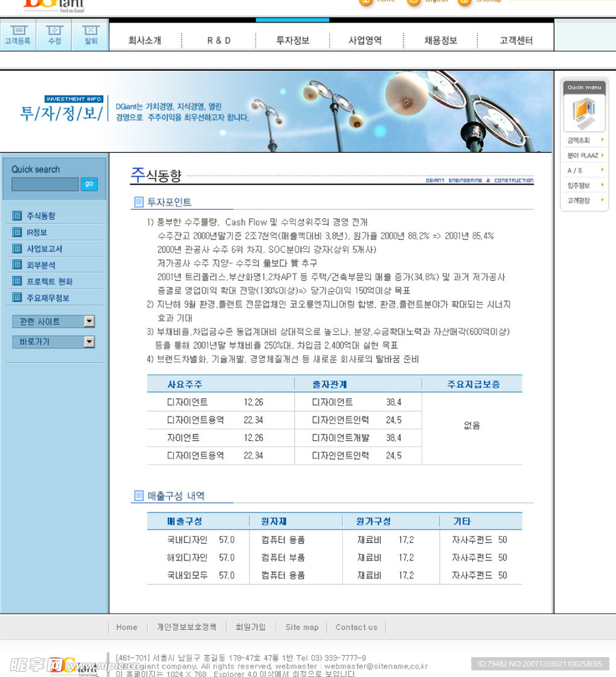Open 분야 PLAAZ in Quick menu
Image resolution: width=616 pixels, height=677 pixels.
tap(583, 155)
